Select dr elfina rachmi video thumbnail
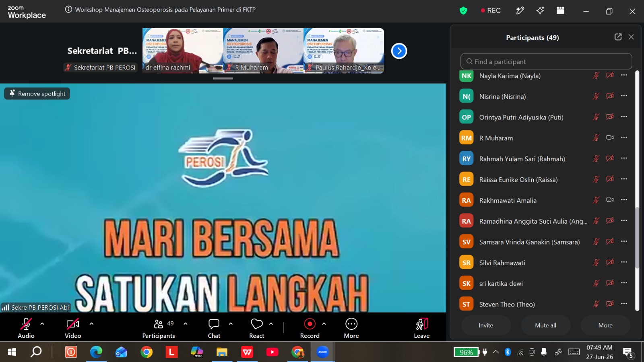The image size is (644, 362). 183,51
